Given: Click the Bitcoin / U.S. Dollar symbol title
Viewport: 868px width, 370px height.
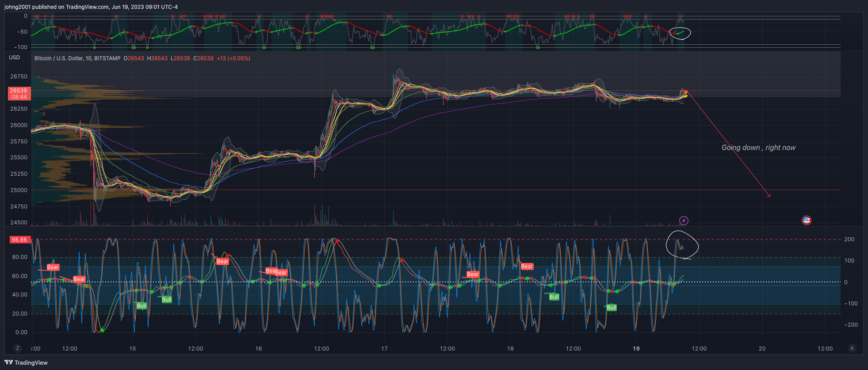Looking at the screenshot, I should tap(77, 58).
